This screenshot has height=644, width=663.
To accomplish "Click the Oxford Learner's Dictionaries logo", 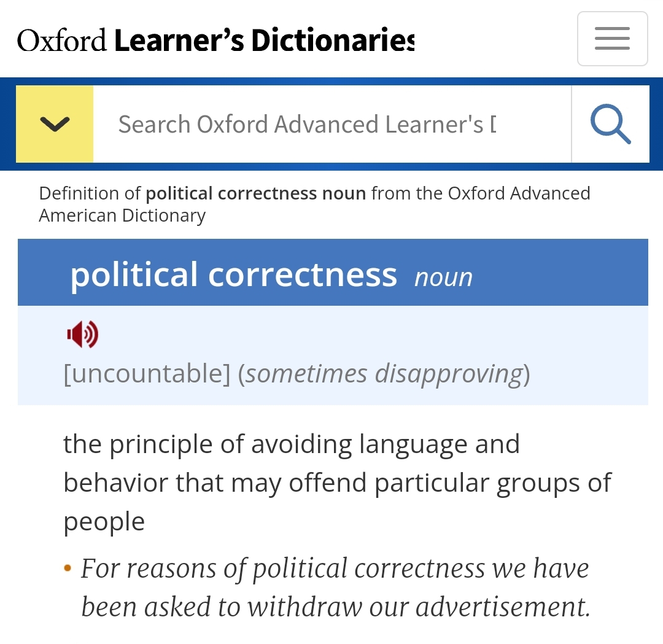I will click(216, 41).
